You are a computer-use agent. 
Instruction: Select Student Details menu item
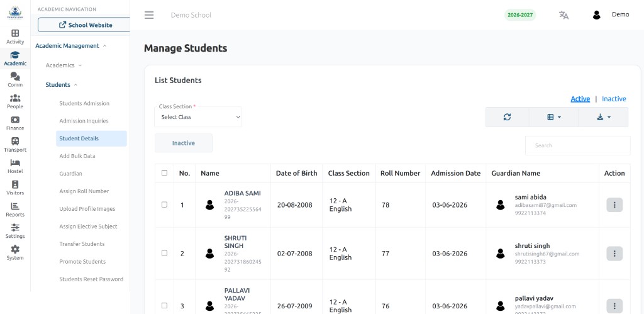coord(91,138)
